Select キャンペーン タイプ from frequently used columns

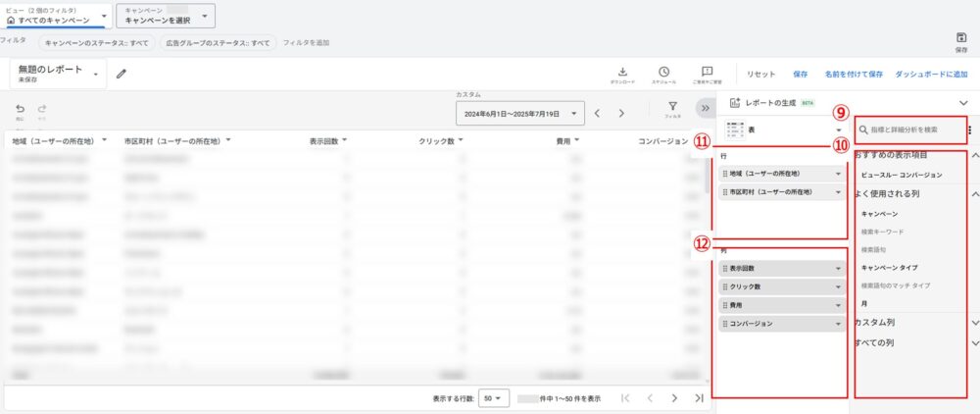click(x=889, y=267)
